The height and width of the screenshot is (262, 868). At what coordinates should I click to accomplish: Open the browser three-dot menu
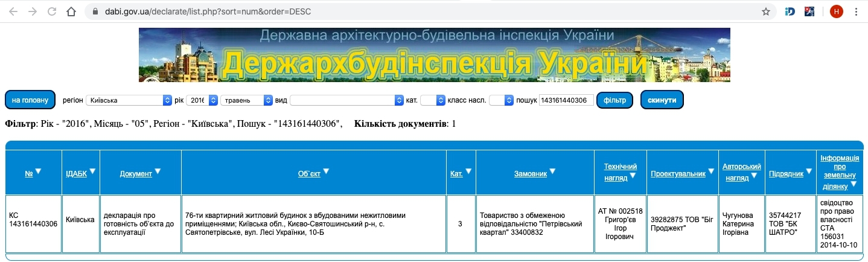(x=857, y=11)
